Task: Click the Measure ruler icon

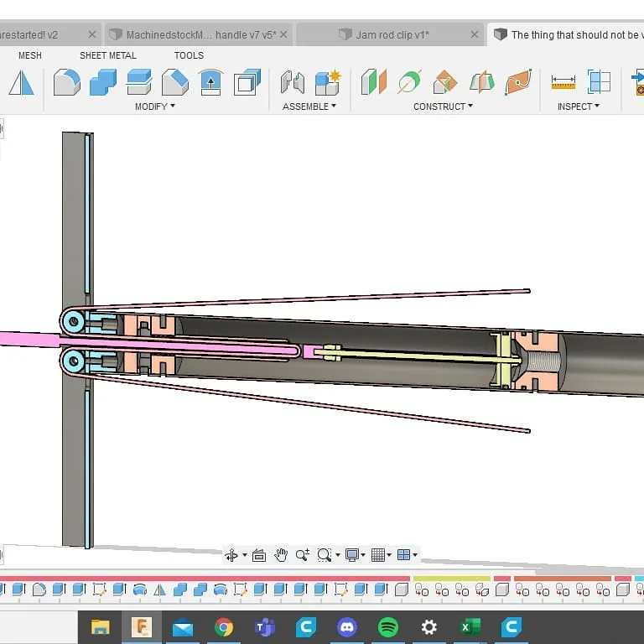Action: coord(563,82)
